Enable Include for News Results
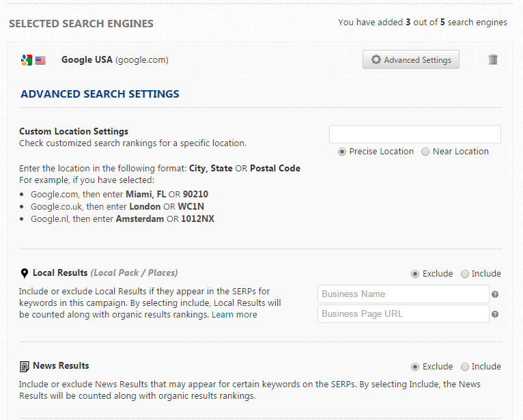The height and width of the screenshot is (420, 523). click(465, 367)
